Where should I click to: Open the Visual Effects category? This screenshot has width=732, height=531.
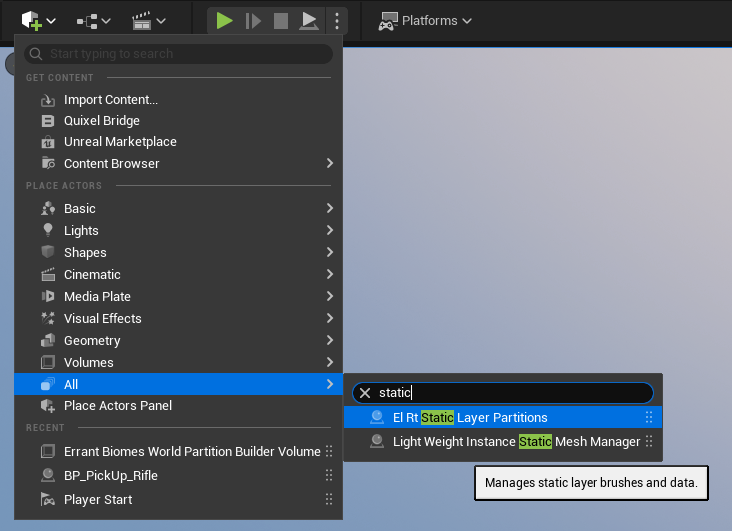pos(178,318)
